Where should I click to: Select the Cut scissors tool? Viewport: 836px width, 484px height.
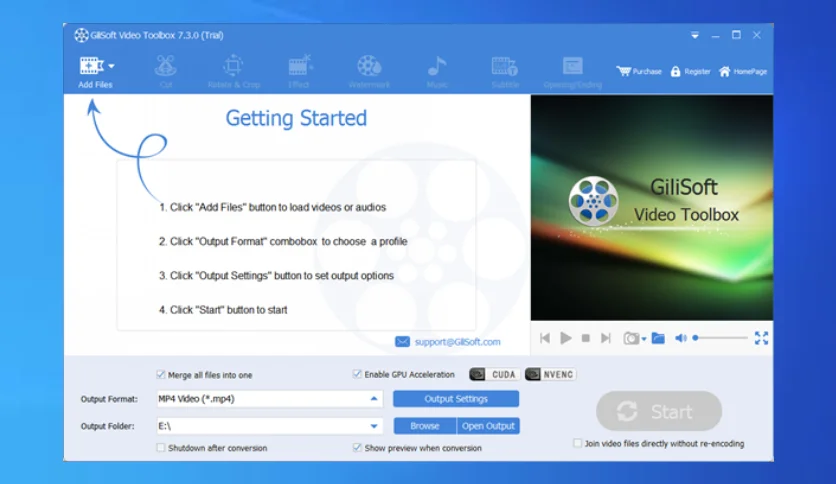tap(166, 71)
